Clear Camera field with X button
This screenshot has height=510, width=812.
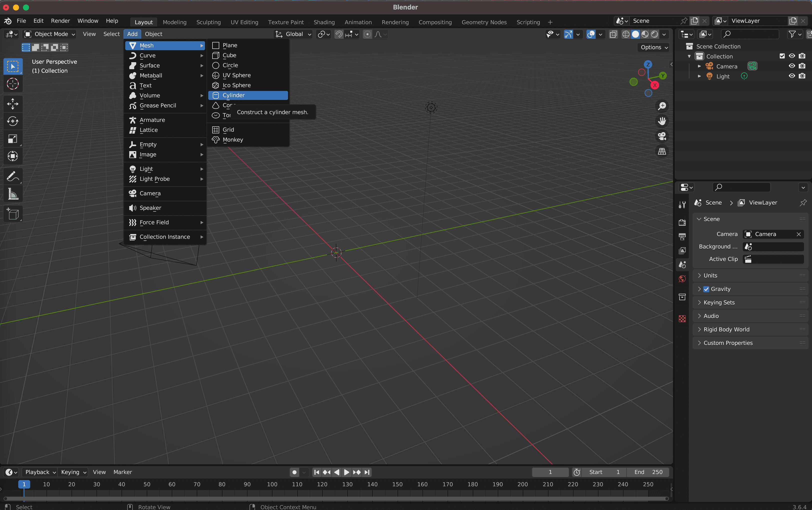coord(798,234)
